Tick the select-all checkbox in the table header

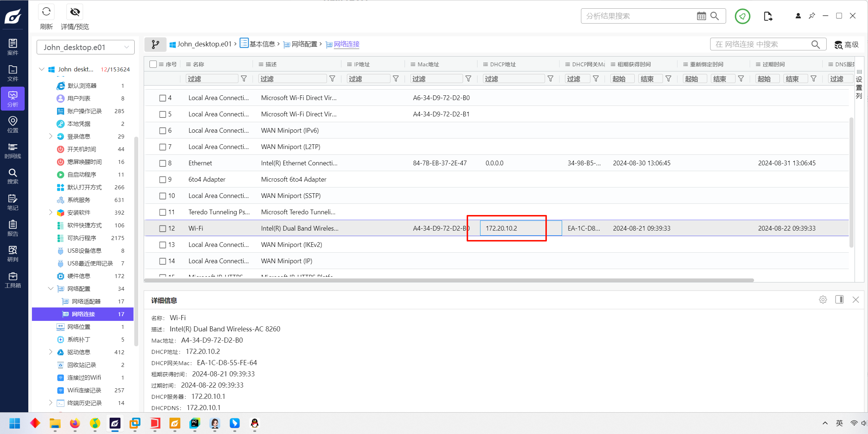click(x=153, y=64)
